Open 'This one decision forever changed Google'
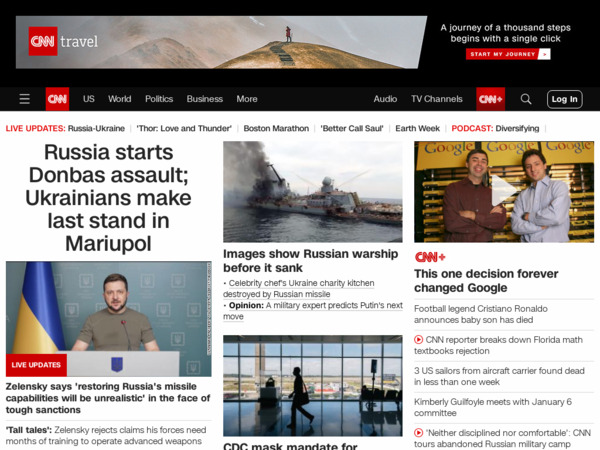Screen dimensions: 600x450 coord(486,280)
